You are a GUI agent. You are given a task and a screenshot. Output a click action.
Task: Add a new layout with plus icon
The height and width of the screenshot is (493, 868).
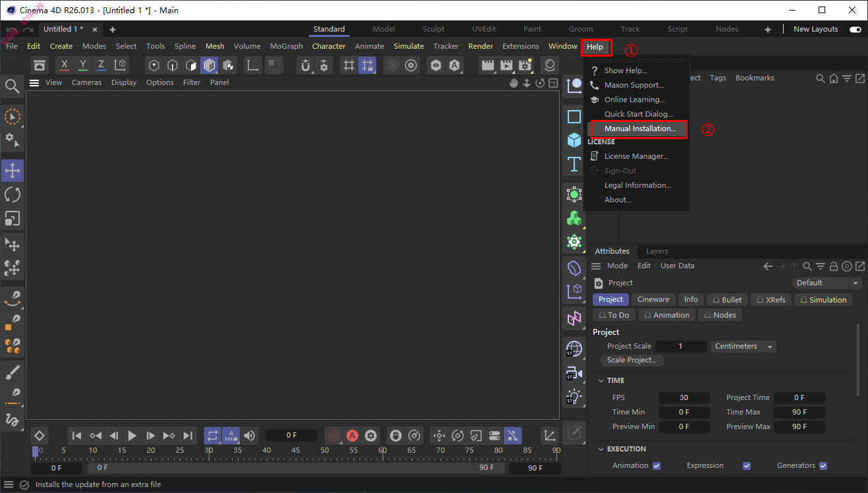pyautogui.click(x=767, y=29)
